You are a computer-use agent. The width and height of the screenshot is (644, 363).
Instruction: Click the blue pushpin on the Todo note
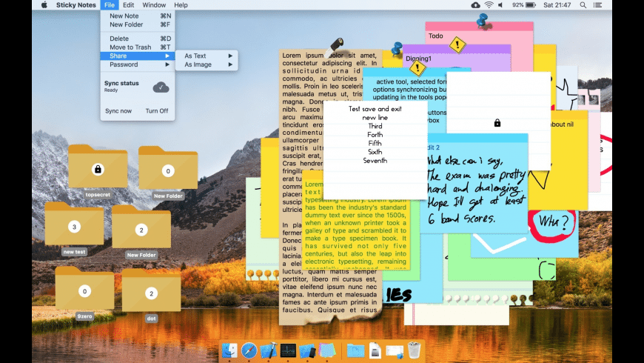(483, 20)
